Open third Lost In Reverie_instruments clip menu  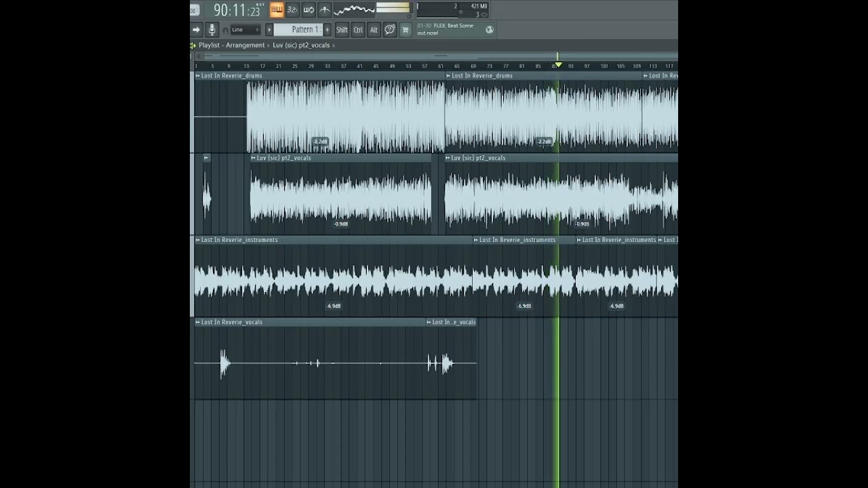(579, 240)
